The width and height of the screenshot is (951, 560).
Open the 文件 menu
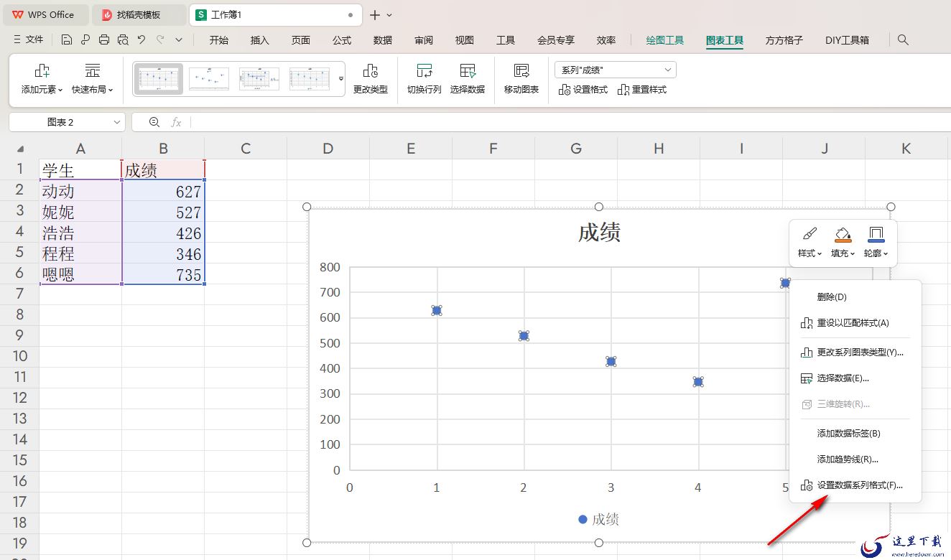click(29, 40)
